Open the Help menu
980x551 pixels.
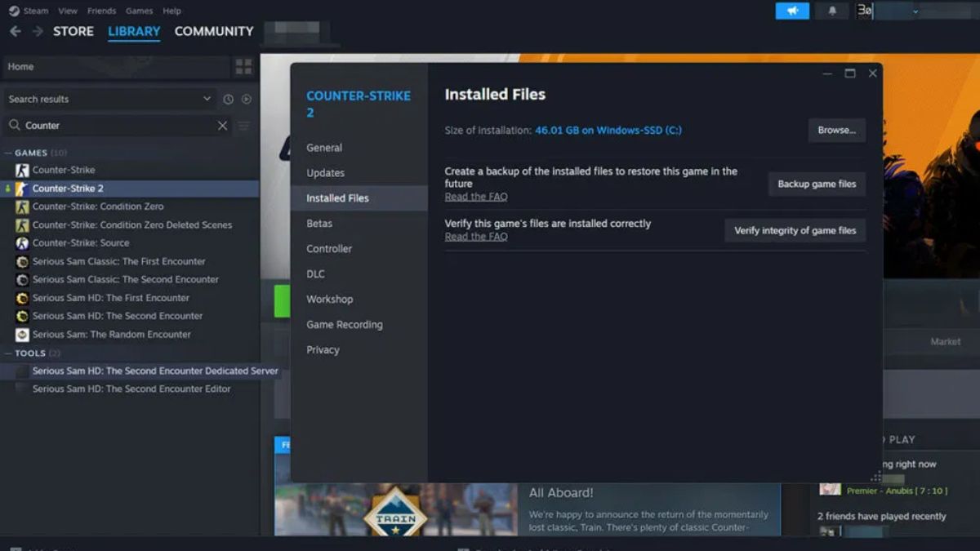171,11
